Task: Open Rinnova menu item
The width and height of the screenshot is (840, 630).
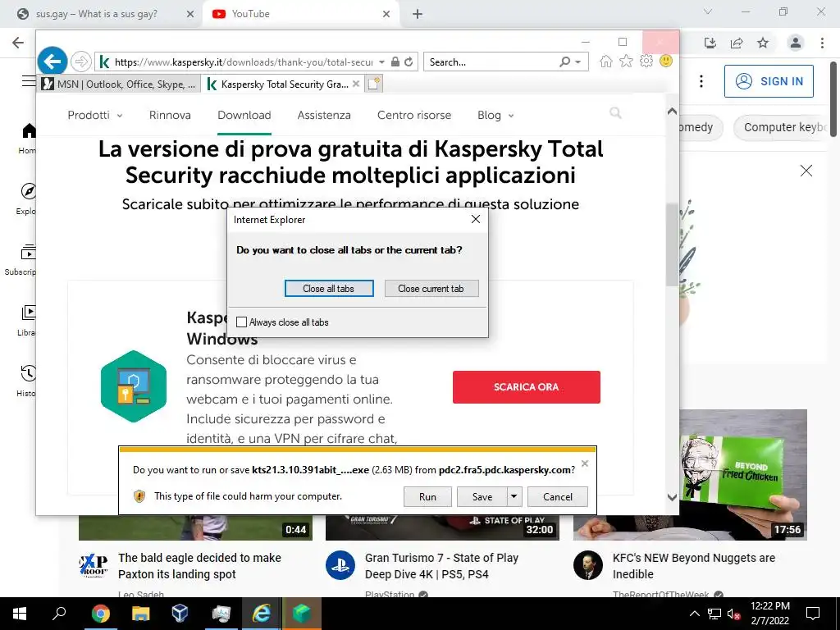Action: [x=170, y=115]
